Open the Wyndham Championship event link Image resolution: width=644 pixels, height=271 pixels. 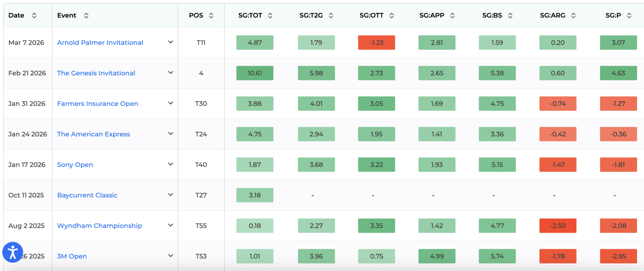coord(99,226)
